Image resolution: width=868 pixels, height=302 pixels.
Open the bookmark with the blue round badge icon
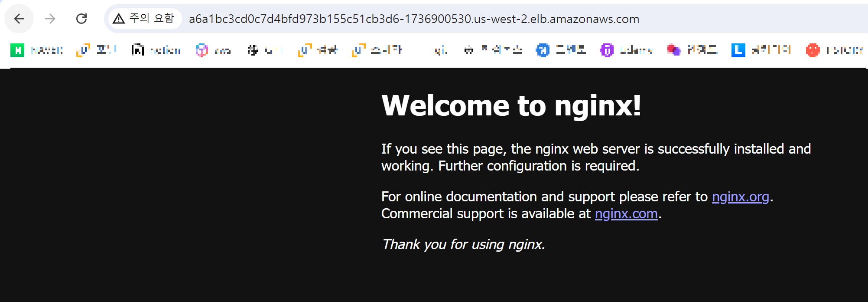pyautogui.click(x=561, y=50)
